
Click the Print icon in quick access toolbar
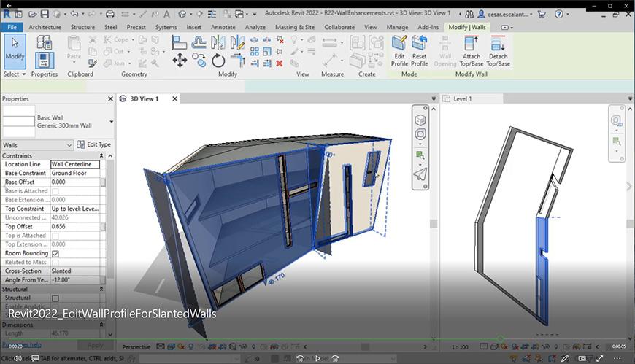click(109, 14)
